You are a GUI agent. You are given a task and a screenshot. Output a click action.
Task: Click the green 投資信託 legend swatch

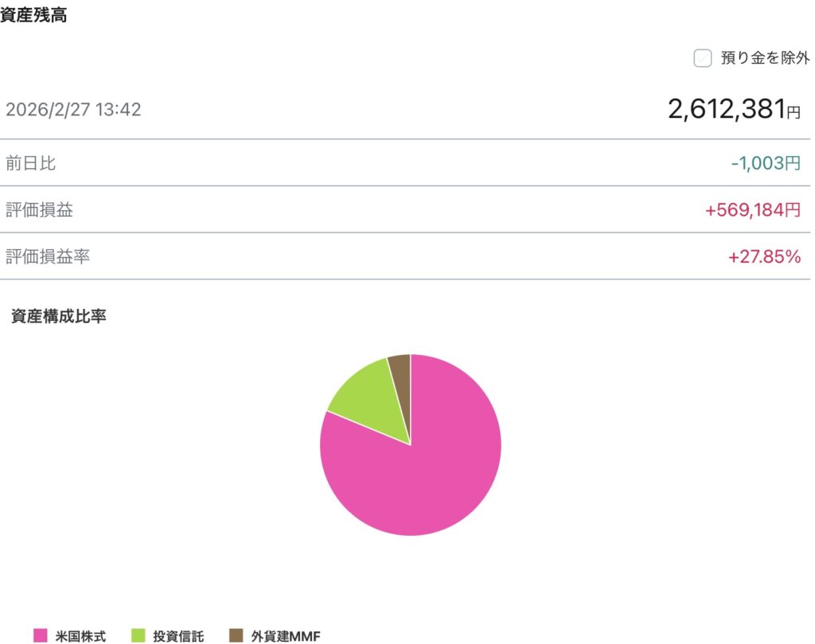pyautogui.click(x=138, y=635)
